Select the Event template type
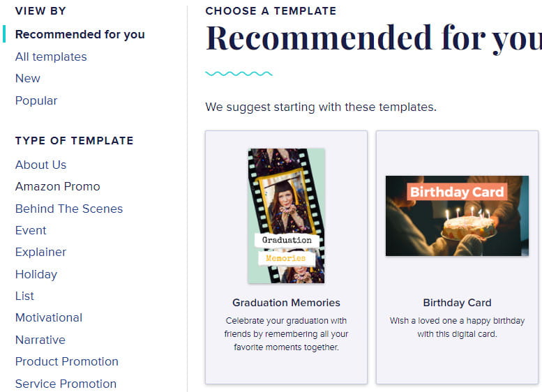This screenshot has width=542, height=392. click(31, 230)
